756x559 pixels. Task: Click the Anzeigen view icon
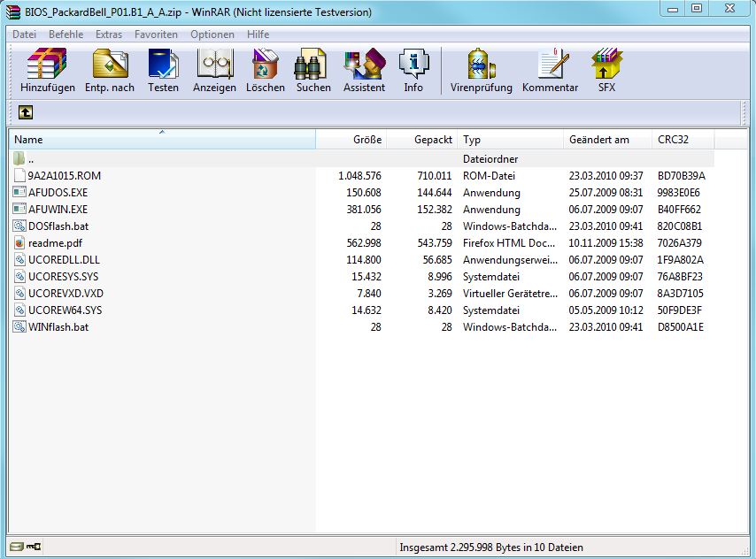[x=215, y=63]
